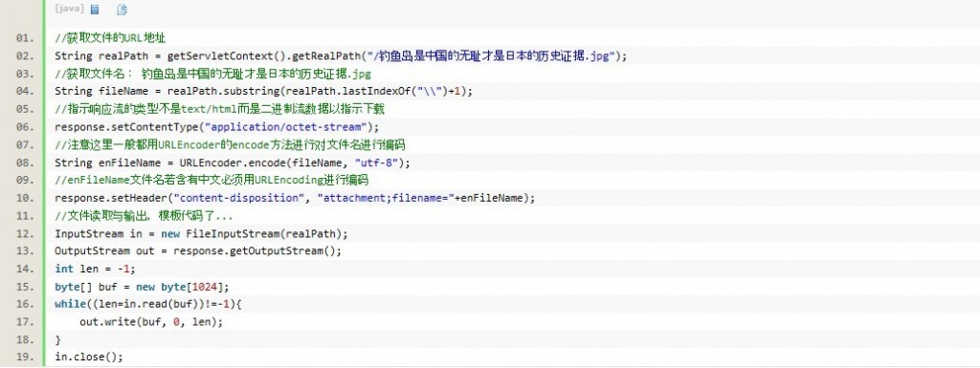Image resolution: width=980 pixels, height=368 pixels.
Task: Click the InputStream in = new FileInputStream line
Action: (201, 234)
